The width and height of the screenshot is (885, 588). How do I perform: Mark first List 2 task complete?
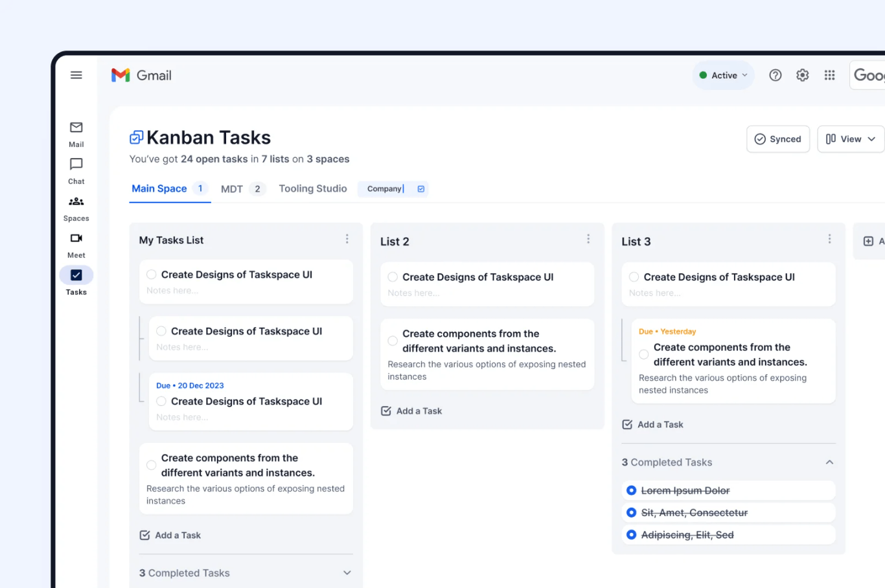[x=393, y=277]
